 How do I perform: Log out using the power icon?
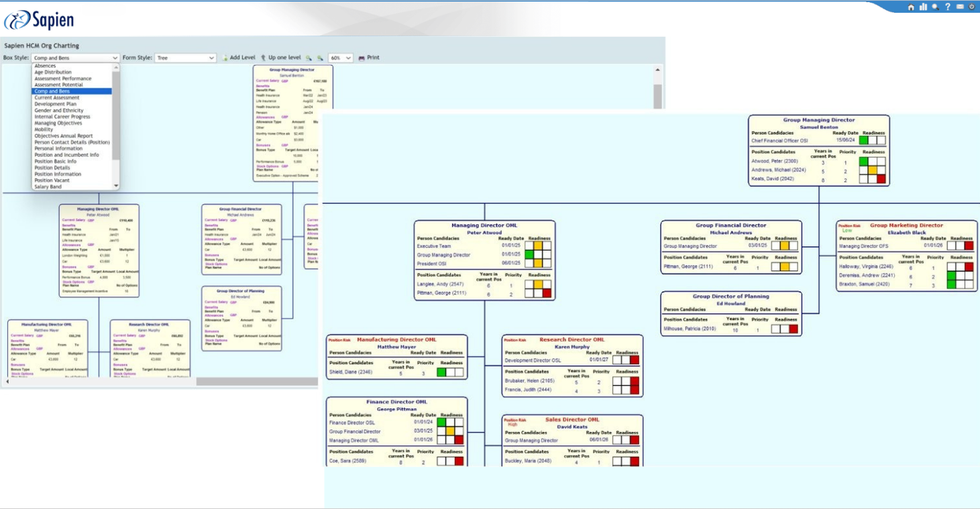coord(972,7)
